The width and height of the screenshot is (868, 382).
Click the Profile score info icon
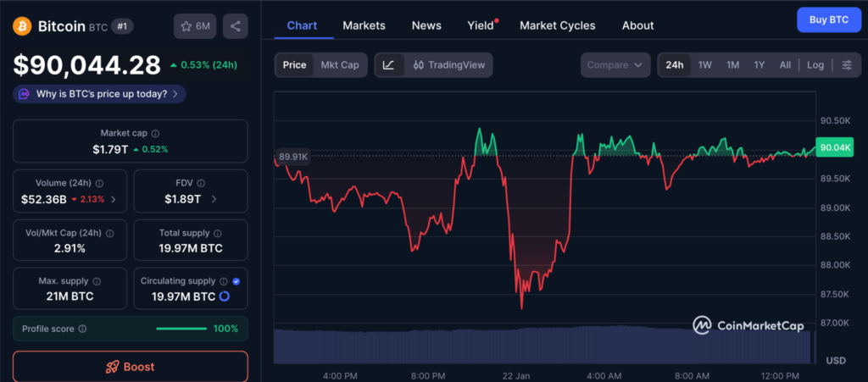pos(82,329)
